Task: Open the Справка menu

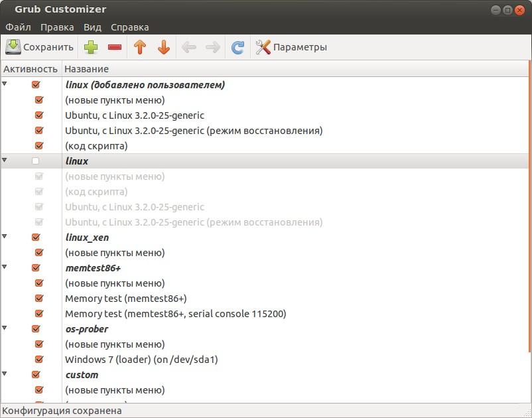Action: 129,27
